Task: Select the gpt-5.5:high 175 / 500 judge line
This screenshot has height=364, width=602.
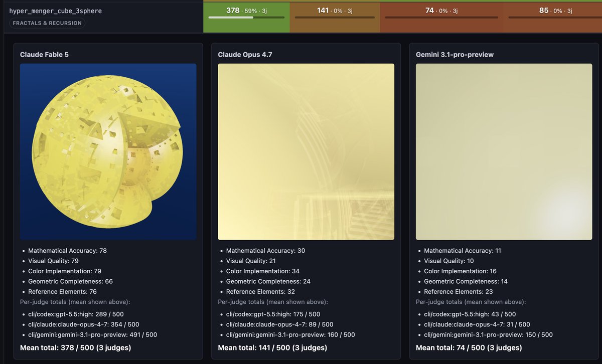Action: click(274, 314)
